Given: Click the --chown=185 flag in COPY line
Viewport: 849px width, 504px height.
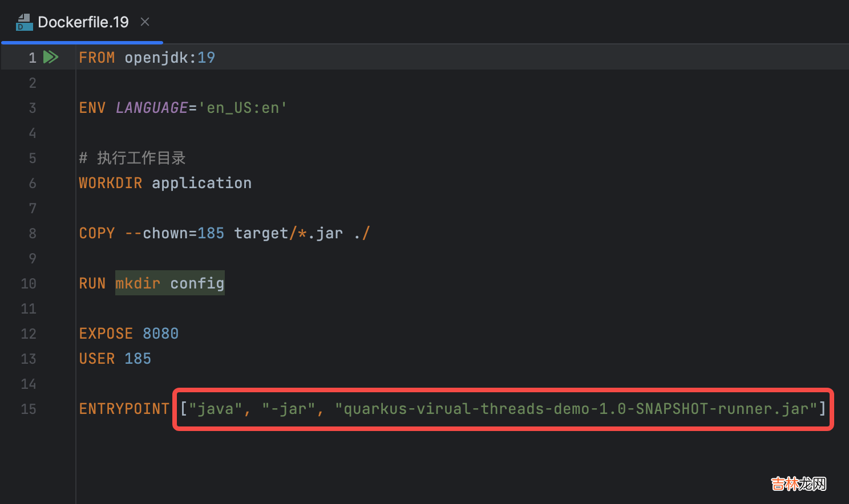Looking at the screenshot, I should pyautogui.click(x=175, y=233).
